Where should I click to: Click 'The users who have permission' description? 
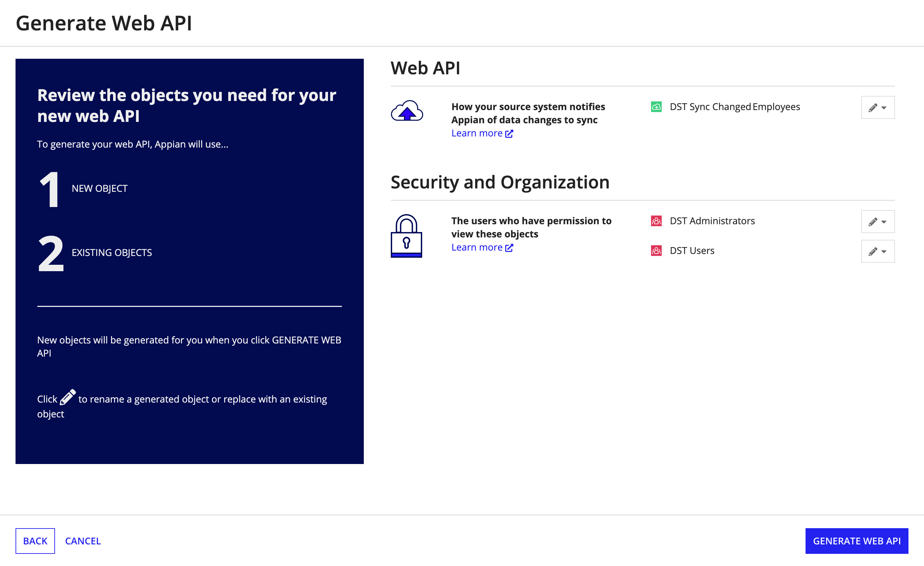point(532,228)
